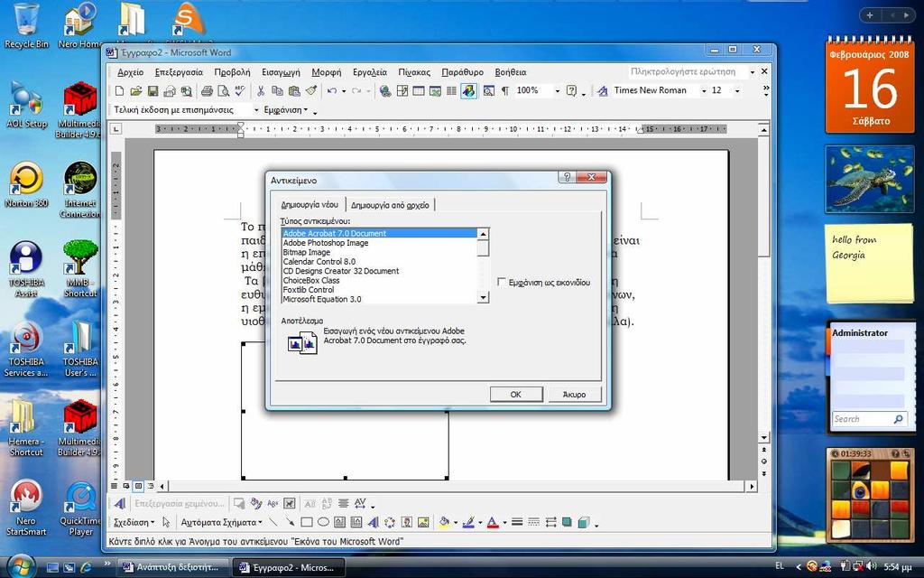The width and height of the screenshot is (924, 578).
Task: Click the Format Painter brush icon
Action: [x=310, y=91]
